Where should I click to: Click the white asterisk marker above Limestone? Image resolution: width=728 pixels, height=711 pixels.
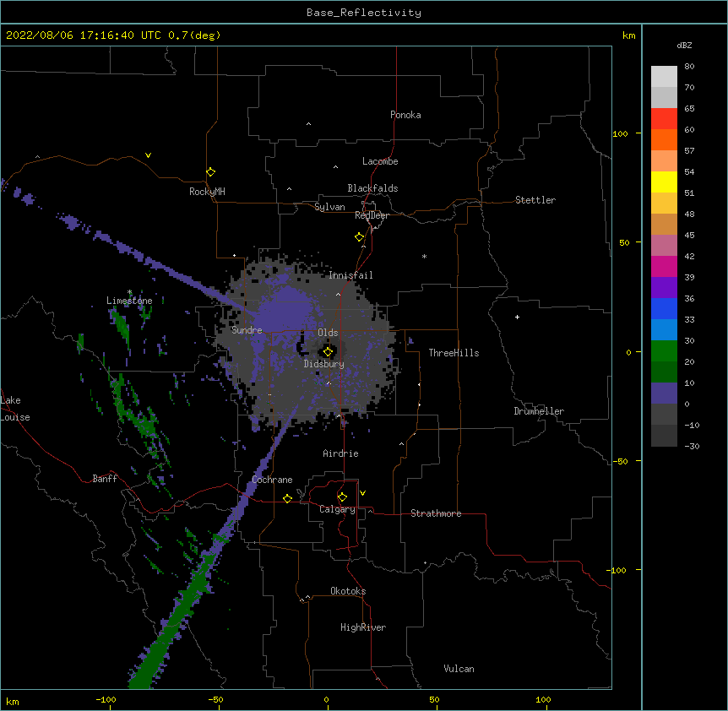coord(129,292)
